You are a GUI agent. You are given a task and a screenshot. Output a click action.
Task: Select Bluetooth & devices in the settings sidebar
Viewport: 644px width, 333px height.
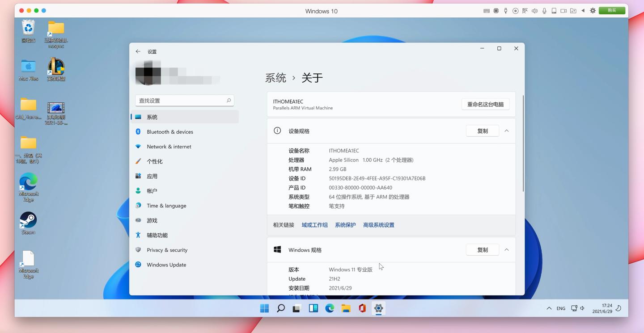click(170, 131)
